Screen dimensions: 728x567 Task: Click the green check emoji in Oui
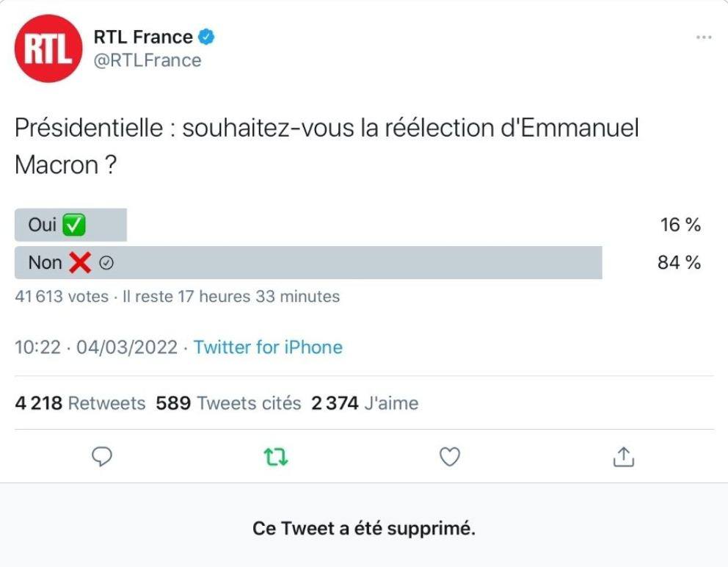(x=74, y=225)
